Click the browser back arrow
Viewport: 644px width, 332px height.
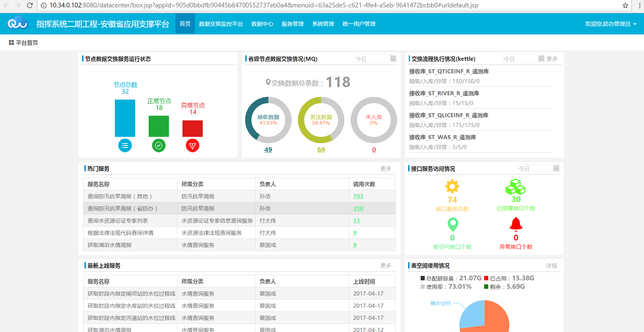pos(6,5)
